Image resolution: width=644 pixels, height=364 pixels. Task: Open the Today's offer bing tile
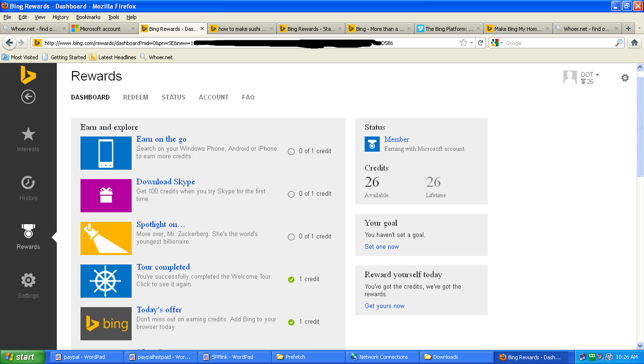pyautogui.click(x=106, y=324)
